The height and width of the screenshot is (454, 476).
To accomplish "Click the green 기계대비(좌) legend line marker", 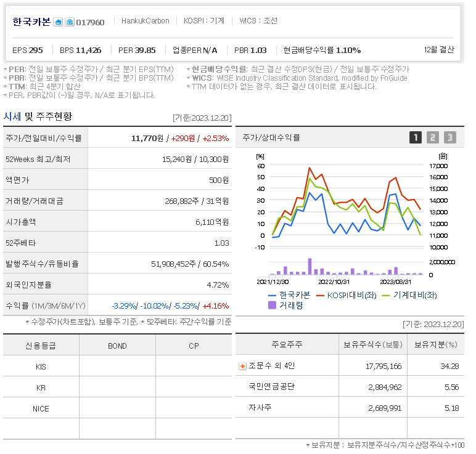I will (x=386, y=296).
